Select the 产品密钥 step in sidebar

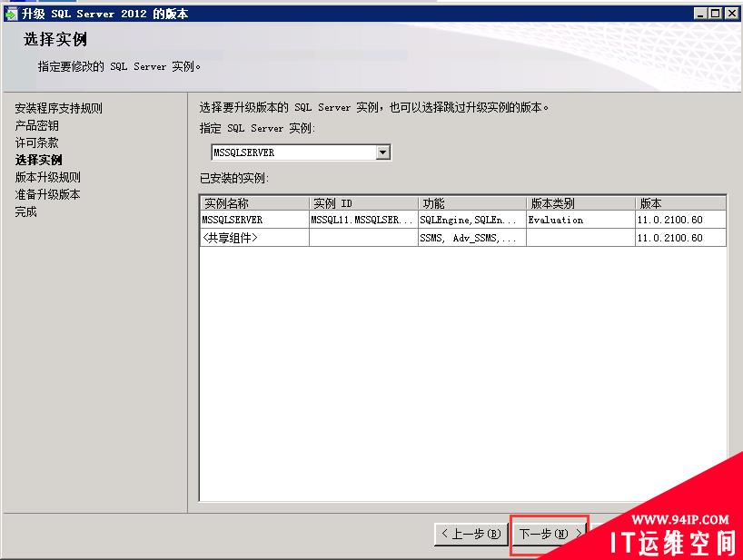coord(36,125)
